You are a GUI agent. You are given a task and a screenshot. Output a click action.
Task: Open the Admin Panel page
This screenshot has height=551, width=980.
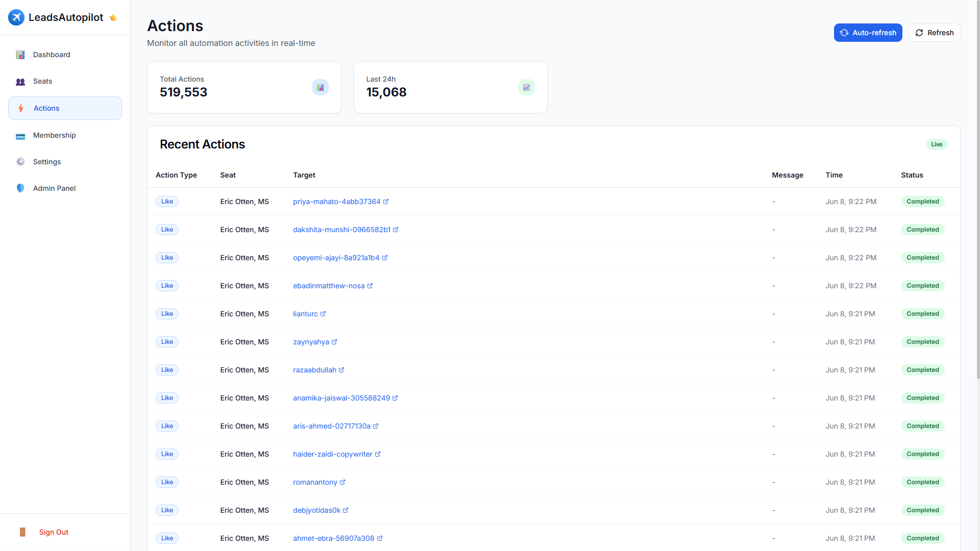pyautogui.click(x=65, y=188)
